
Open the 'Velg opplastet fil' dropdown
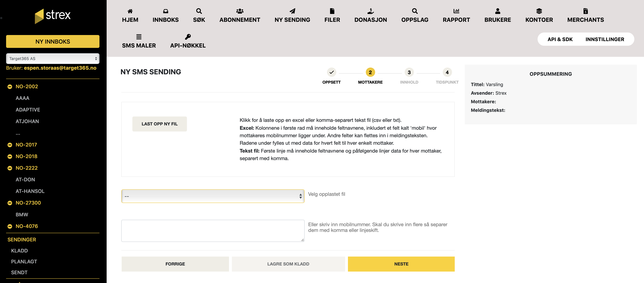click(x=213, y=196)
